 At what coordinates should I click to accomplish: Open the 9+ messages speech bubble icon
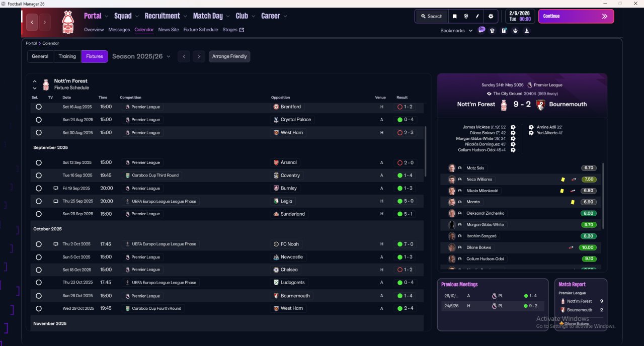(x=481, y=30)
